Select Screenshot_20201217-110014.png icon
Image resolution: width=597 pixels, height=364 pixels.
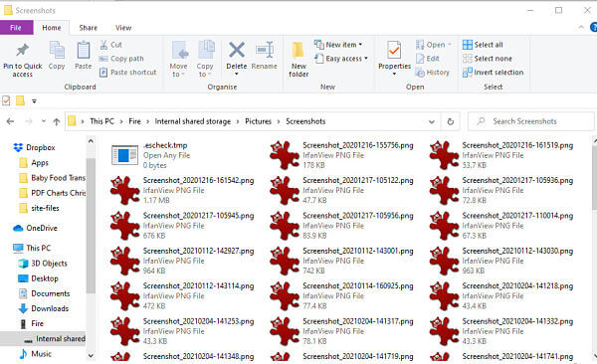[x=444, y=226]
